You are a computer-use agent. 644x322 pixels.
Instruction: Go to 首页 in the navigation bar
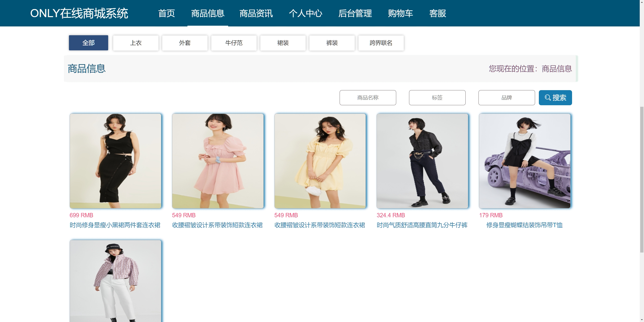pos(167,13)
